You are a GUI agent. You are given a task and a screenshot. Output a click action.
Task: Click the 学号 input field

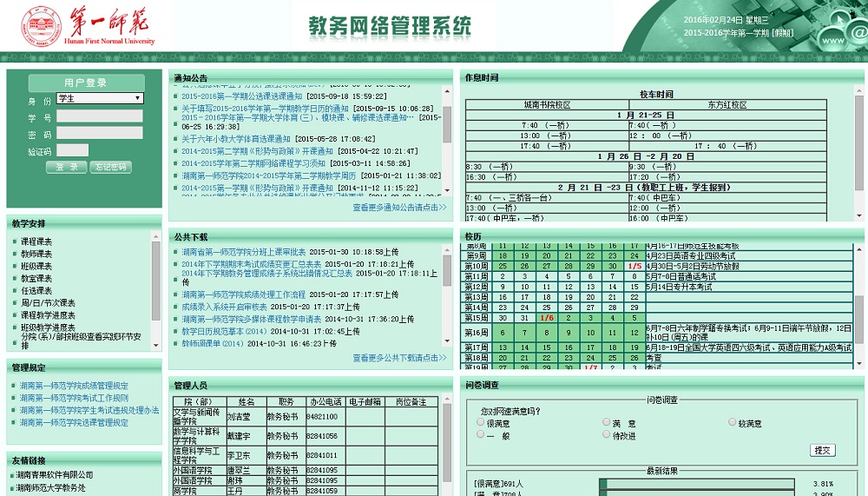click(x=100, y=116)
